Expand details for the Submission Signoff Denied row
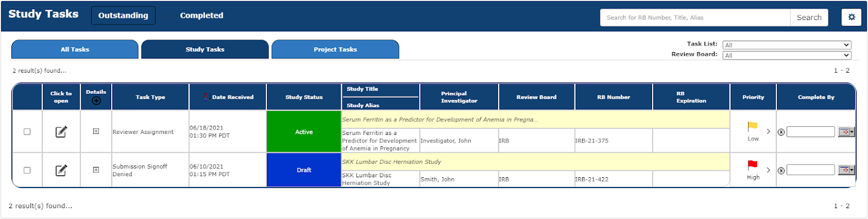868x219 pixels. (96, 170)
